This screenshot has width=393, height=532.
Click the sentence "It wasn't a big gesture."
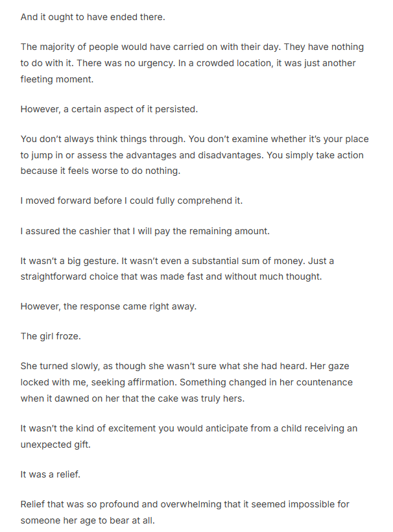click(73, 261)
